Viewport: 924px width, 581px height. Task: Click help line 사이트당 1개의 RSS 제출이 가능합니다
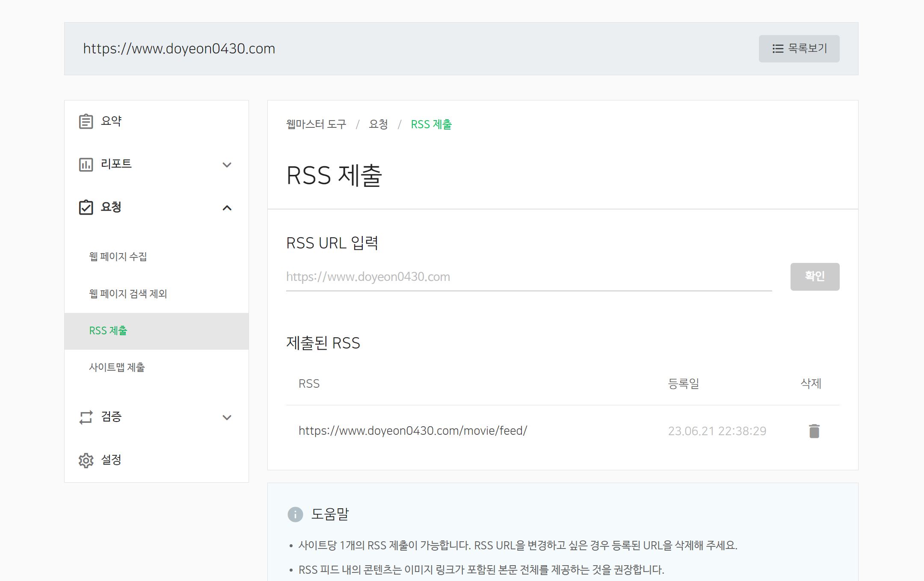point(518,546)
